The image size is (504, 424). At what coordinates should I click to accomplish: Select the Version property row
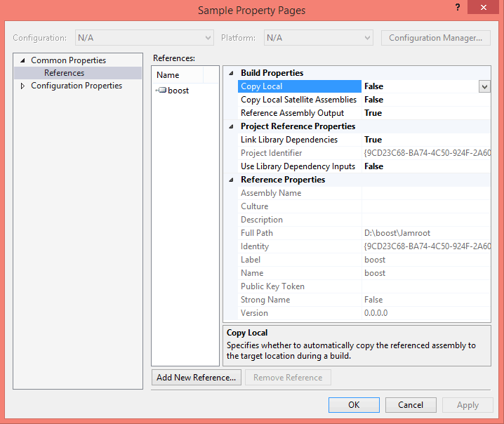click(364, 313)
